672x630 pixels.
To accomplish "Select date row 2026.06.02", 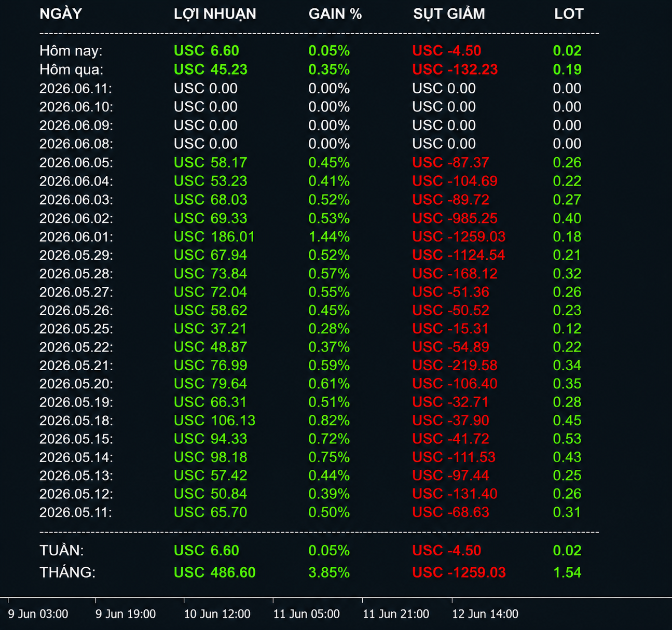I will 76,218.
